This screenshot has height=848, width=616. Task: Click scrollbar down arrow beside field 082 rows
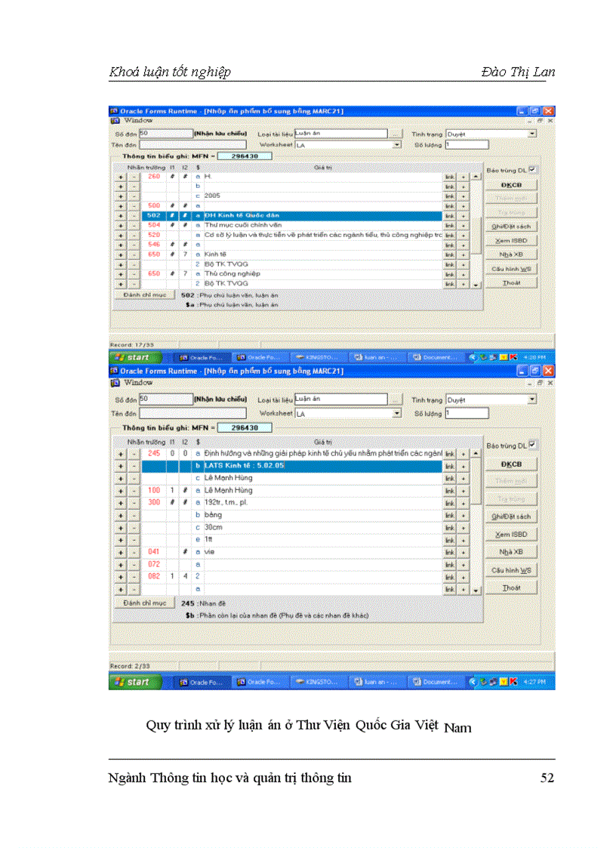476,590
